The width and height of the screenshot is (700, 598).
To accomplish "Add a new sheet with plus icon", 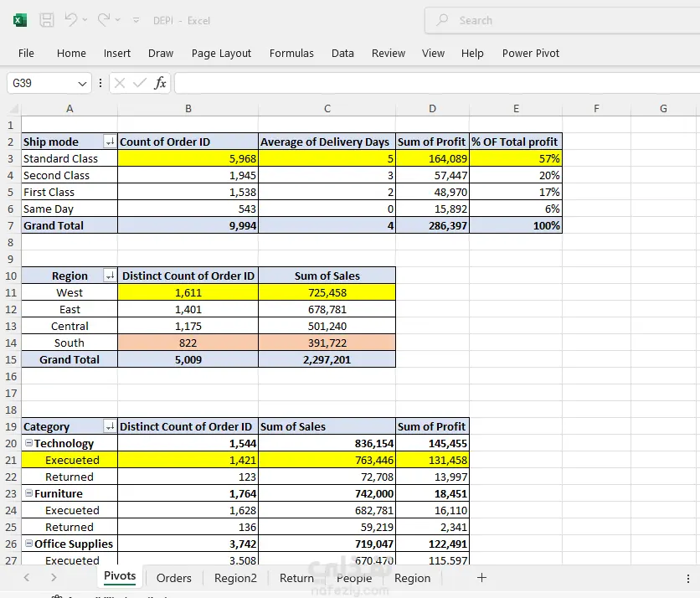I will point(481,577).
